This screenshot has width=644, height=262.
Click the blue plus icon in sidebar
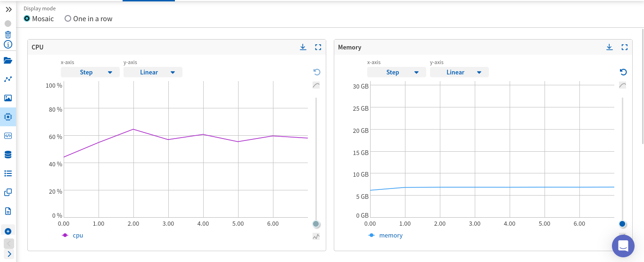coord(8,231)
